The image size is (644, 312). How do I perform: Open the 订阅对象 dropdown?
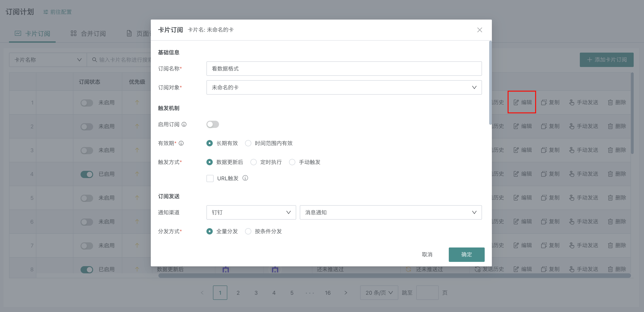344,87
